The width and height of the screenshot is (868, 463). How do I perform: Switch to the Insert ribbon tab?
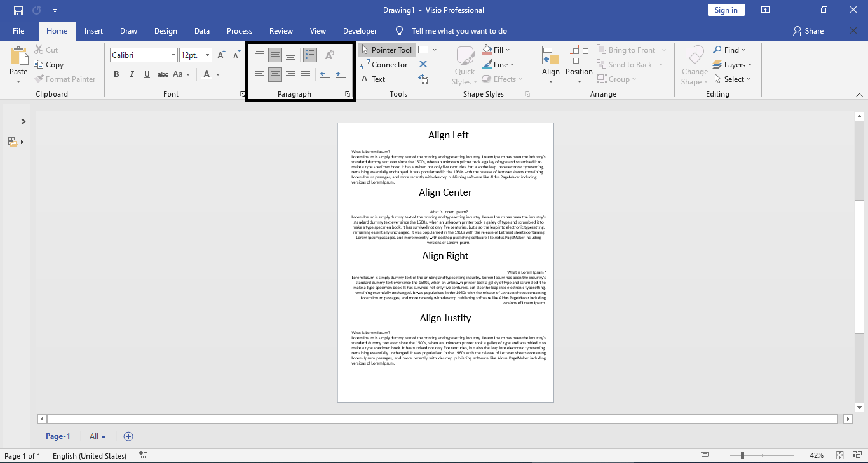click(x=93, y=30)
